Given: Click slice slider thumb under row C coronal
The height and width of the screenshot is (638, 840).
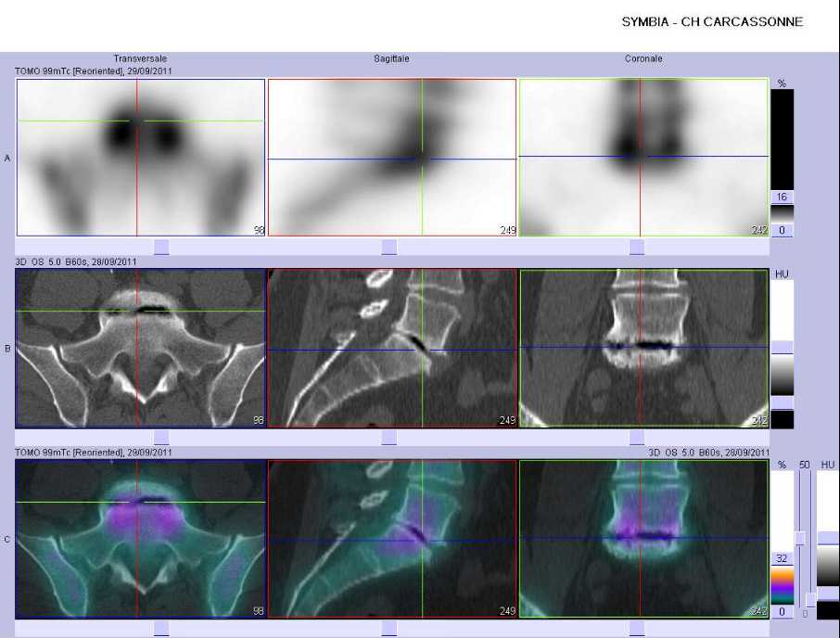Looking at the screenshot, I should click(636, 629).
